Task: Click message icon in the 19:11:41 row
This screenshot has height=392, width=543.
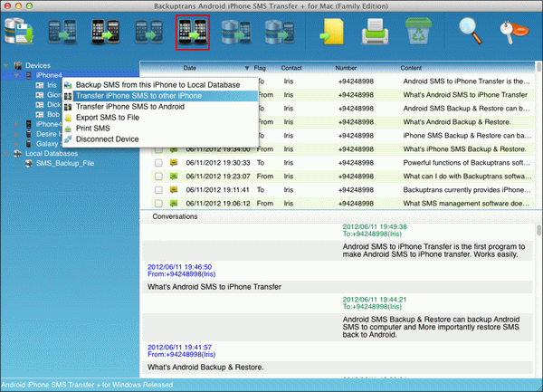Action: click(x=174, y=190)
